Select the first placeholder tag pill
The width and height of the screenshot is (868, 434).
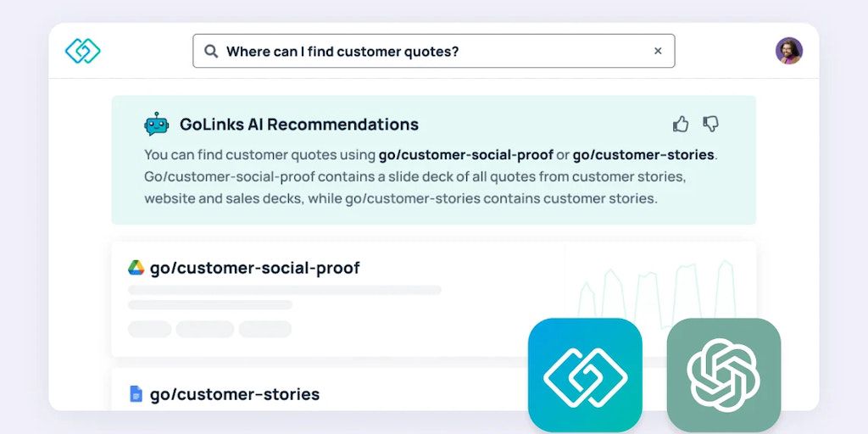click(x=150, y=329)
